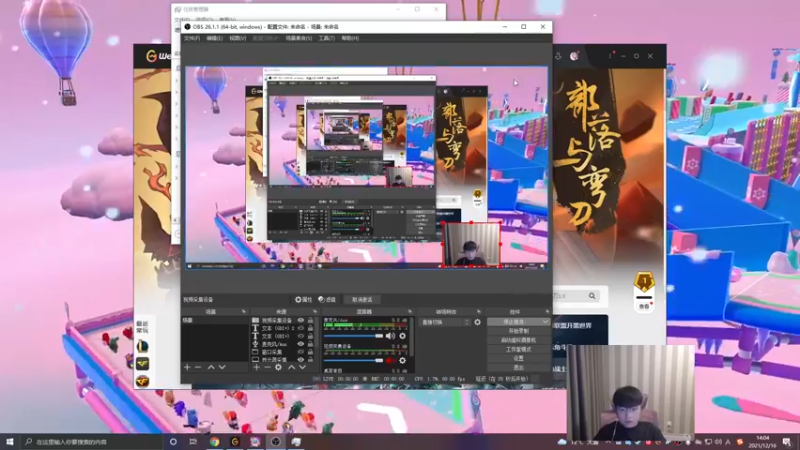Image resolution: width=800 pixels, height=450 pixels.
Task: Open Task View taskbar icon
Action: pyautogui.click(x=193, y=442)
